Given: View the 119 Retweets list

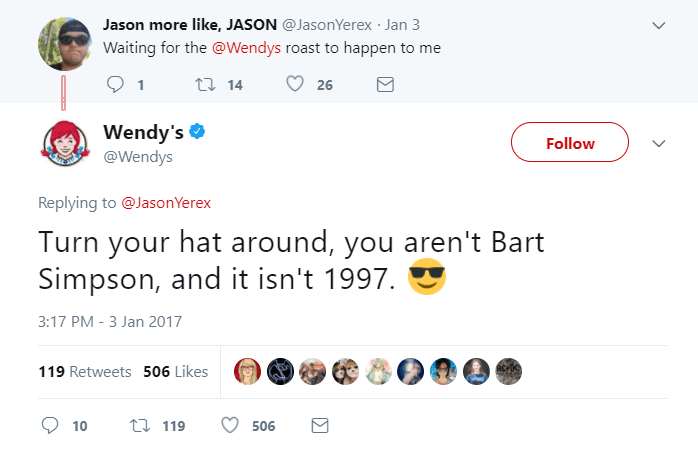Looking at the screenshot, I should tap(85, 371).
